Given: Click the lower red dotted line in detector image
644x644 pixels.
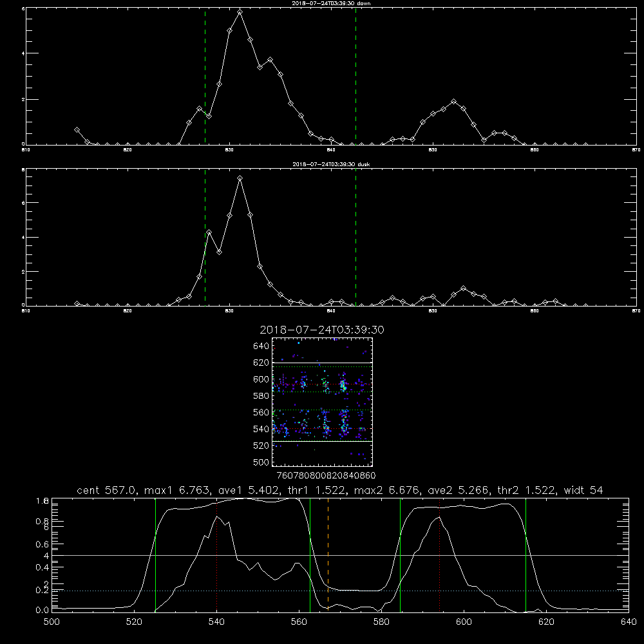Looking at the screenshot, I should [322, 429].
